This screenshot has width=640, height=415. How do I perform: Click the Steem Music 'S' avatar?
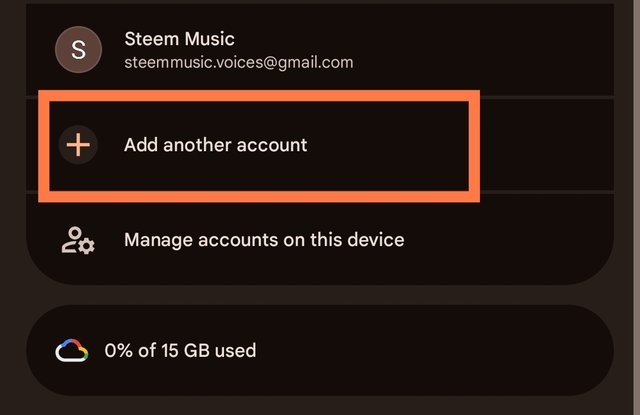(78, 49)
